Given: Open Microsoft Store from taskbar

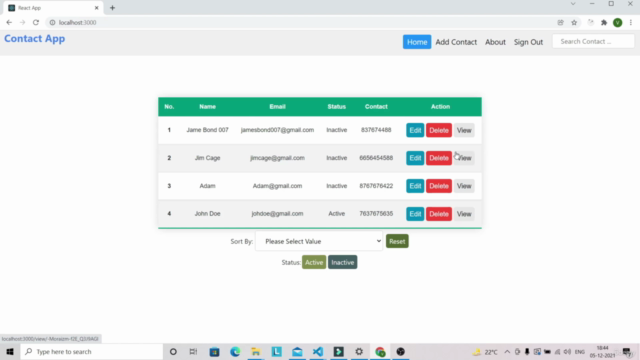Looking at the screenshot, I should coord(214,351).
